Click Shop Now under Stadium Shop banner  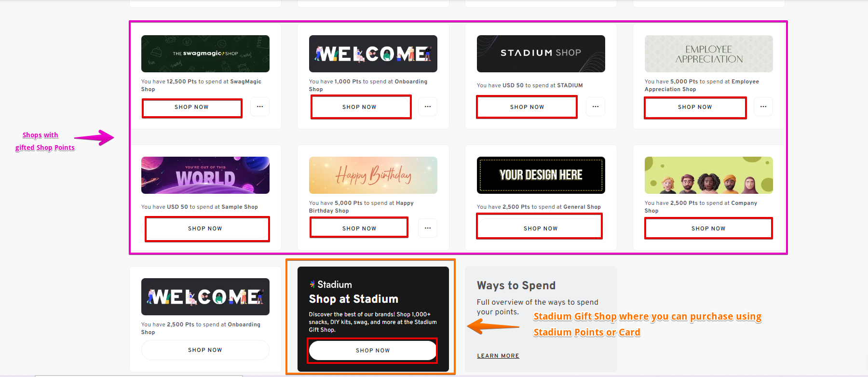point(527,107)
